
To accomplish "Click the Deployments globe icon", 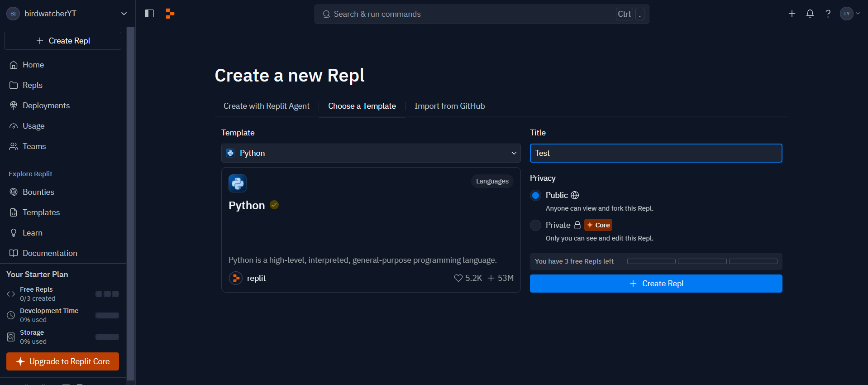I will pos(14,105).
